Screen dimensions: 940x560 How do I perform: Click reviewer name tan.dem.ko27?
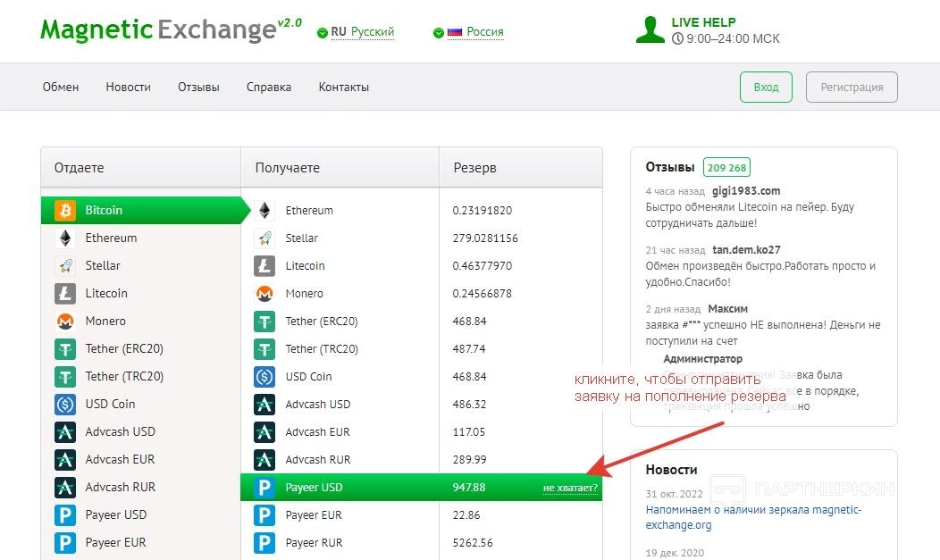(x=746, y=250)
